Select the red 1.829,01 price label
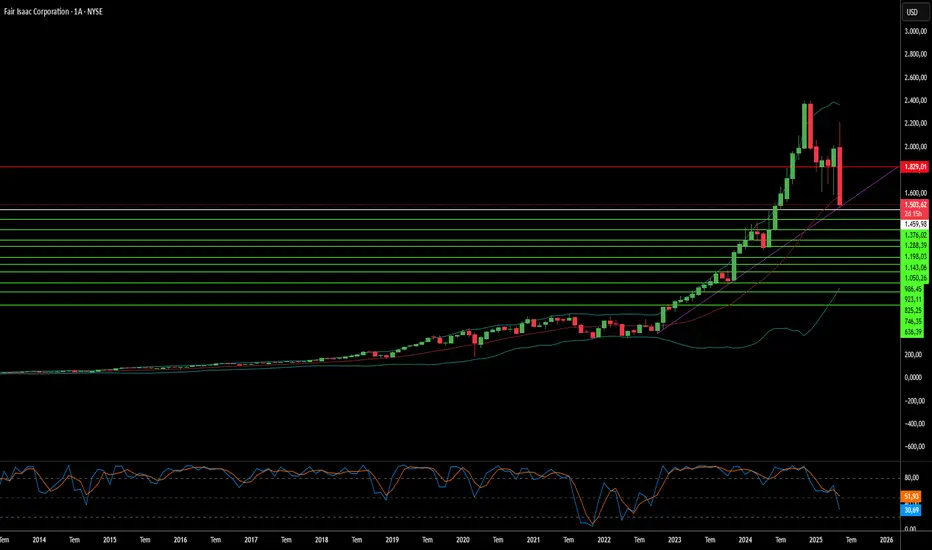Image resolution: width=932 pixels, height=550 pixels. [915, 167]
